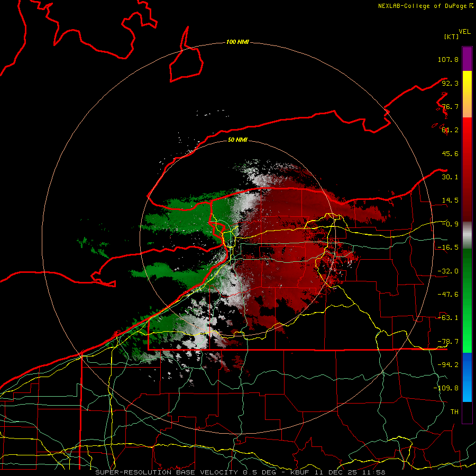476x476 pixels.
Task: Select the -109.8 scale value
Action: 446,388
